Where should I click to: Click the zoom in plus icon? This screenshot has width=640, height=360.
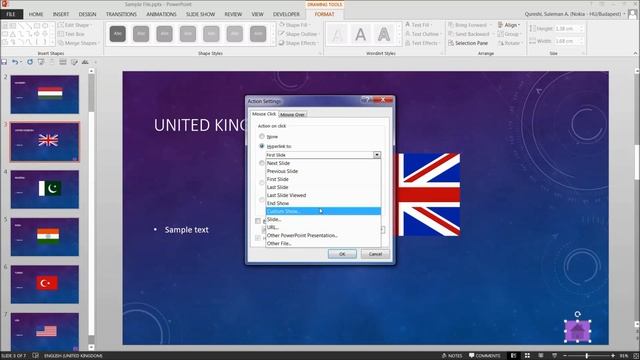point(613,356)
